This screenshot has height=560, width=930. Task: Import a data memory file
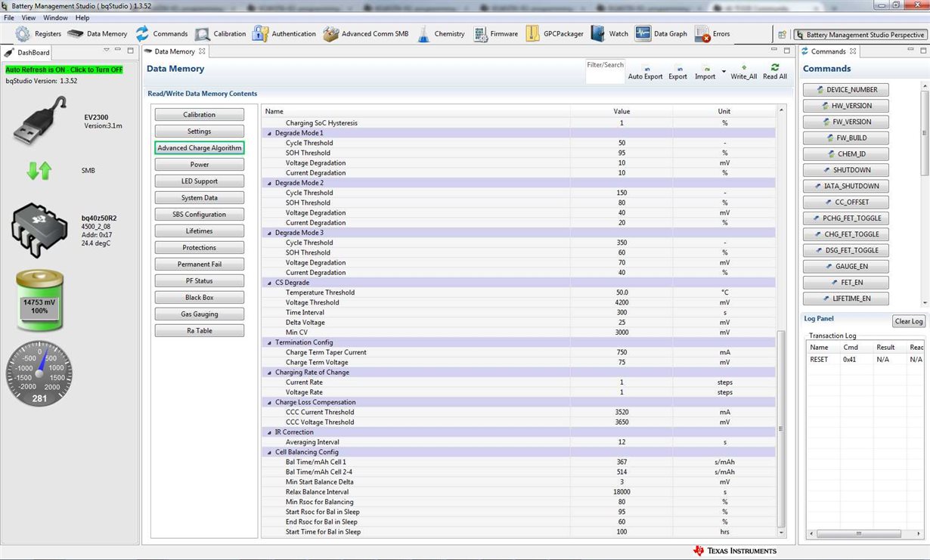705,72
